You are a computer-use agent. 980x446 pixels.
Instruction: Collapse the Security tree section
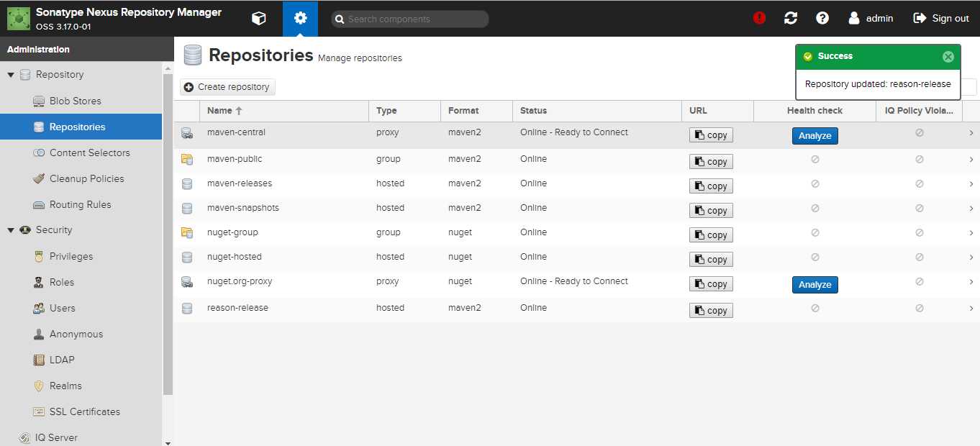(11, 230)
